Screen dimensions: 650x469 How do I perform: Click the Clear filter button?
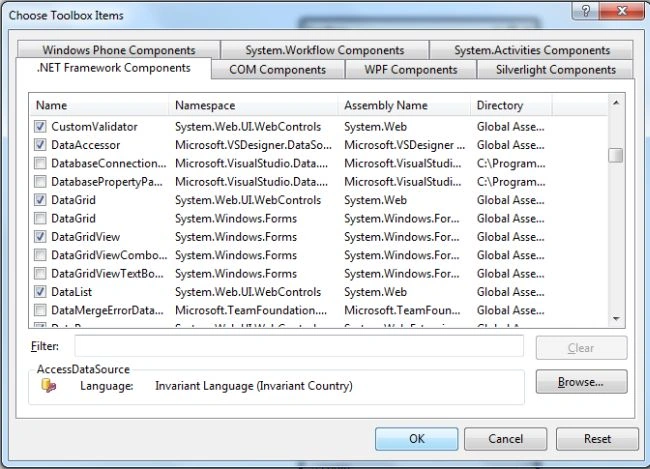581,347
